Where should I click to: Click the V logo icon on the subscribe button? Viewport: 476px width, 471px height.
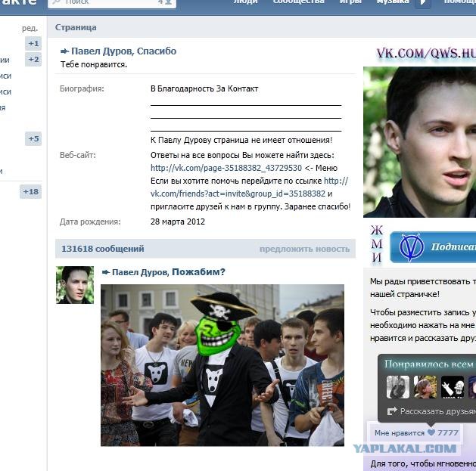[411, 247]
